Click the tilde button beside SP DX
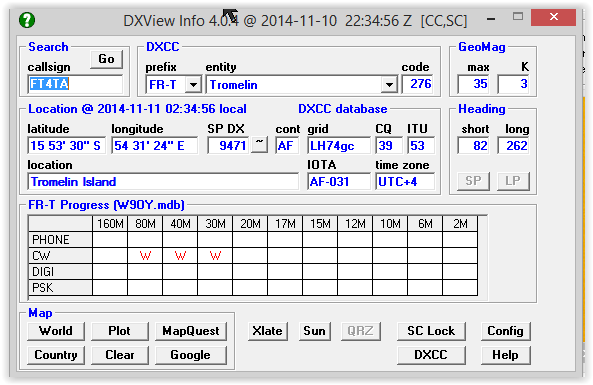This screenshot has height=385, width=593. click(259, 144)
